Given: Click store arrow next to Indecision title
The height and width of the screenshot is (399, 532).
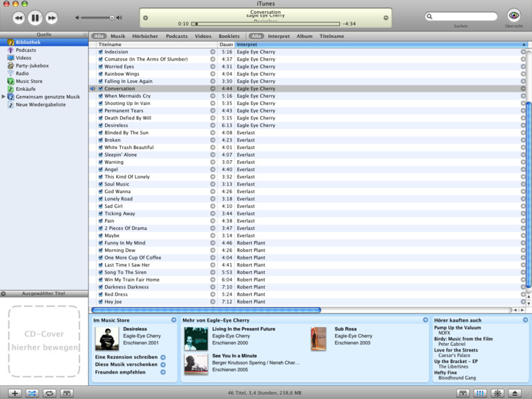Looking at the screenshot, I should pyautogui.click(x=213, y=52).
